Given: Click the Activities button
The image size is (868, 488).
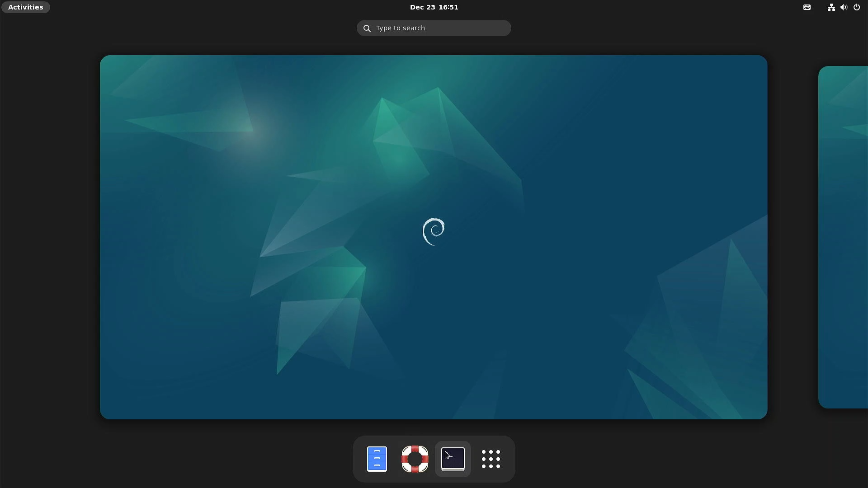Looking at the screenshot, I should pyautogui.click(x=26, y=7).
